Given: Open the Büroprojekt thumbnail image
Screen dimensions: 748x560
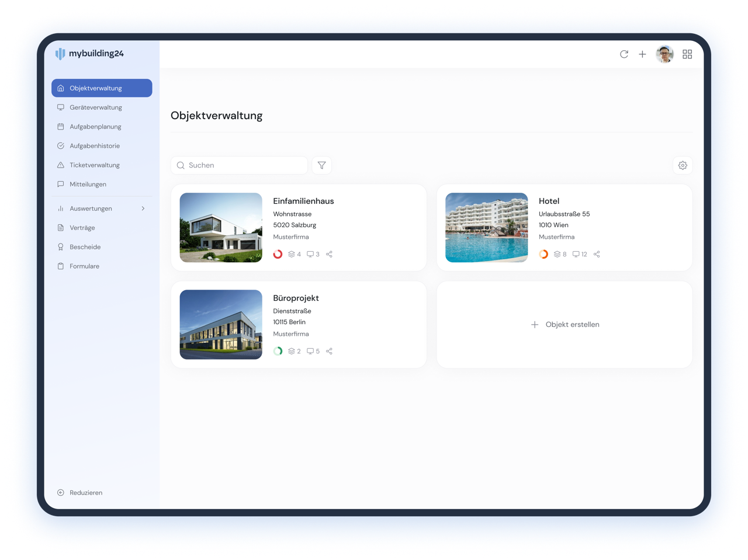Looking at the screenshot, I should click(221, 325).
